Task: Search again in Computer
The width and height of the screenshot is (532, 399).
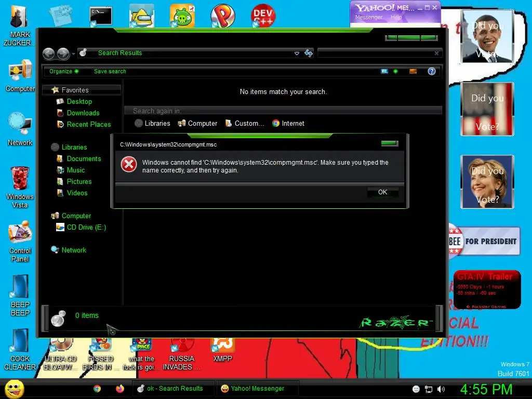Action: pyautogui.click(x=197, y=124)
